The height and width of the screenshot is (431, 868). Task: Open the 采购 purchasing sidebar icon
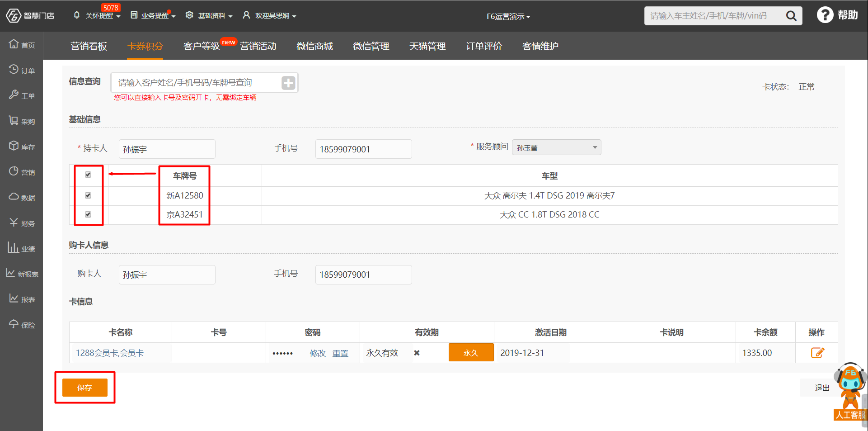(14, 120)
